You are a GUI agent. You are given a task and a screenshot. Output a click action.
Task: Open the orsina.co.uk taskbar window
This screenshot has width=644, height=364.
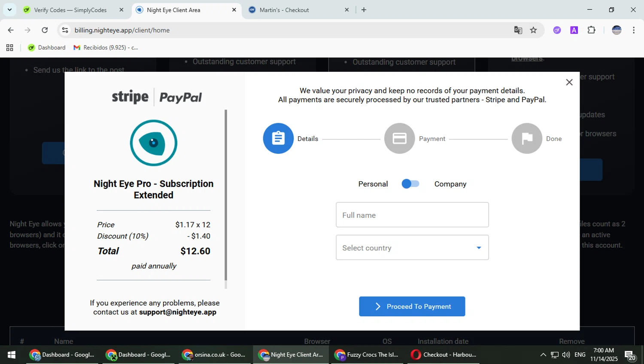click(214, 355)
